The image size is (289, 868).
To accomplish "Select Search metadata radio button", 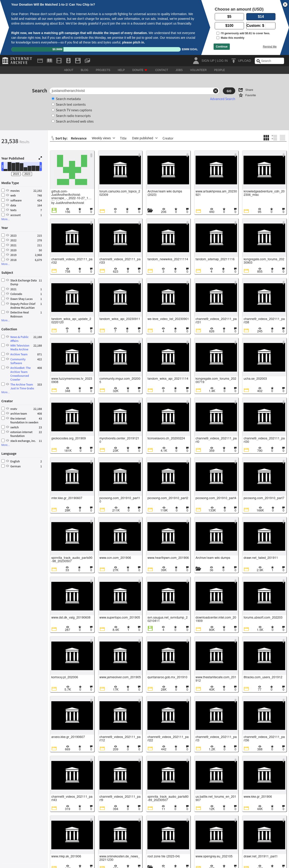I will [53, 99].
